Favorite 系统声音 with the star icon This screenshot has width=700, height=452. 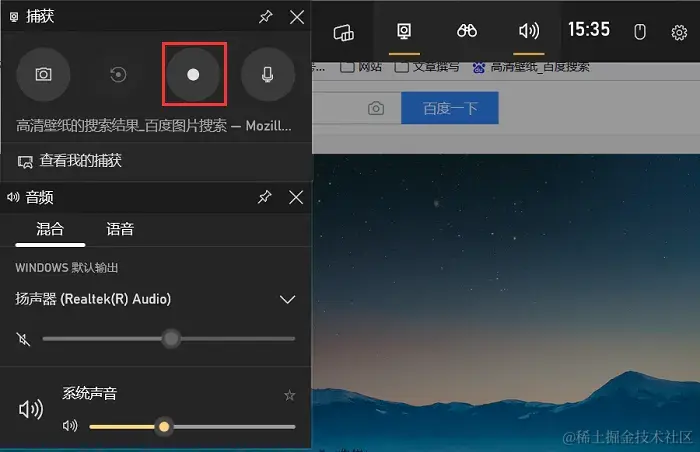(290, 395)
